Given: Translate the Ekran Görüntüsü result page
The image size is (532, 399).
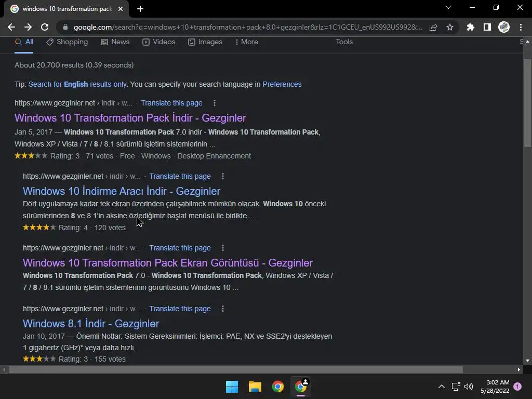Looking at the screenshot, I should coord(180,248).
